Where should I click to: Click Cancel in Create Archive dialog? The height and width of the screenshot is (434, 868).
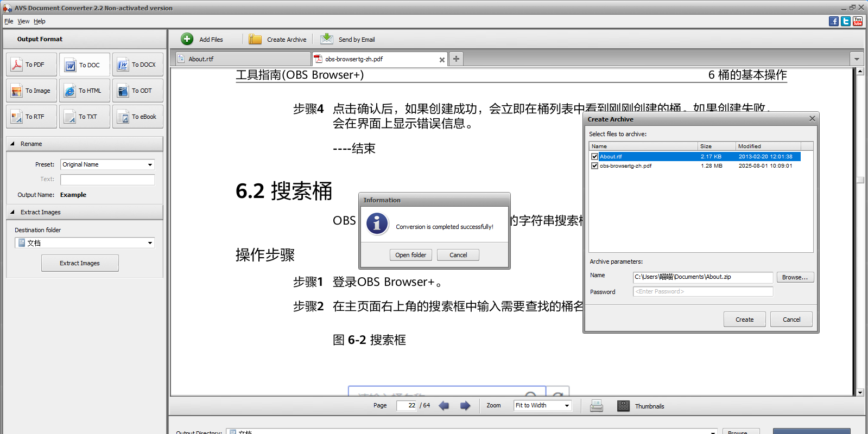point(791,320)
